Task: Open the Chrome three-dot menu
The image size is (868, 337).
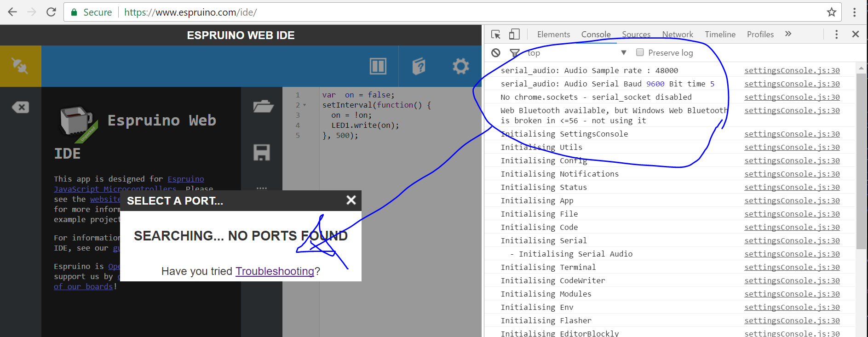Action: point(854,12)
